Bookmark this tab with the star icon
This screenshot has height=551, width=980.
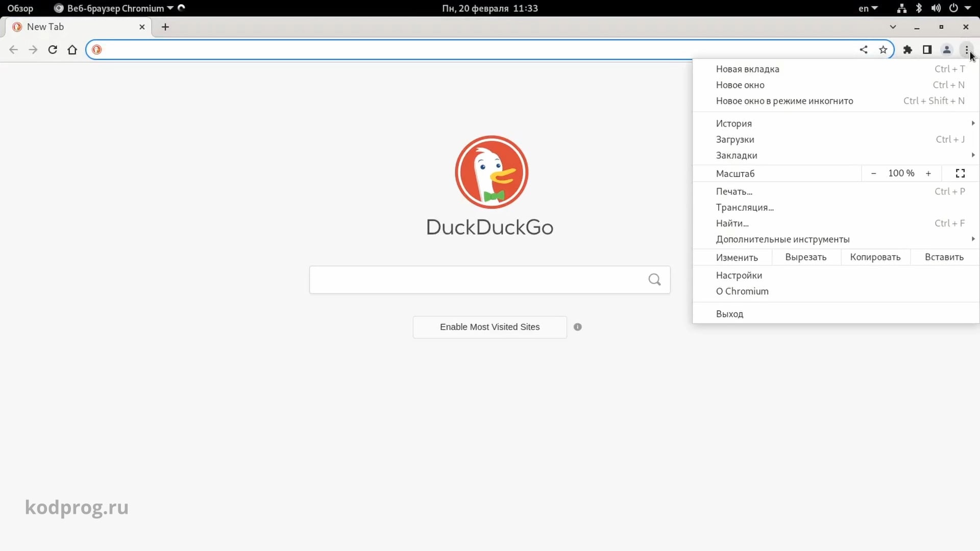[883, 49]
